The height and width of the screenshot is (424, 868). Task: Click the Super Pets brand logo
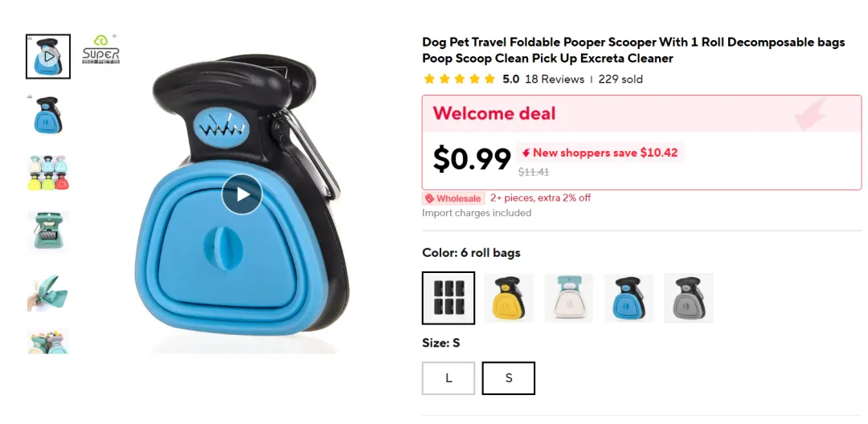coord(100,50)
